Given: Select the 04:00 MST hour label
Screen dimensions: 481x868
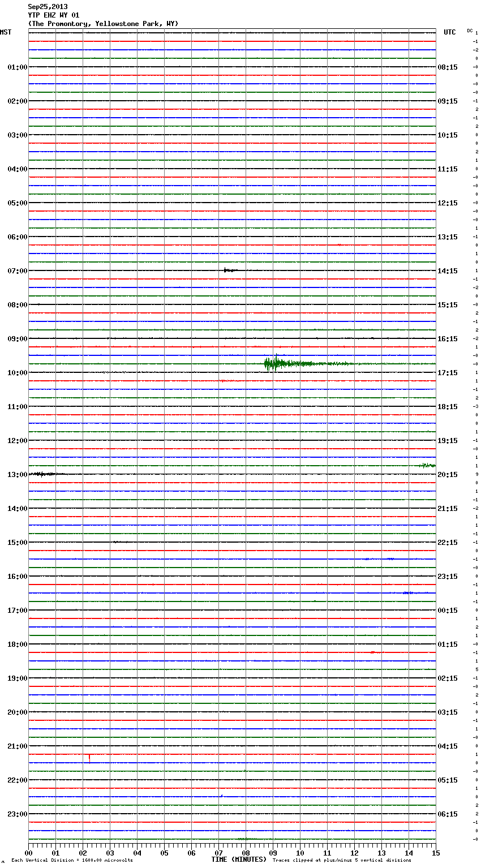Looking at the screenshot, I should [18, 169].
